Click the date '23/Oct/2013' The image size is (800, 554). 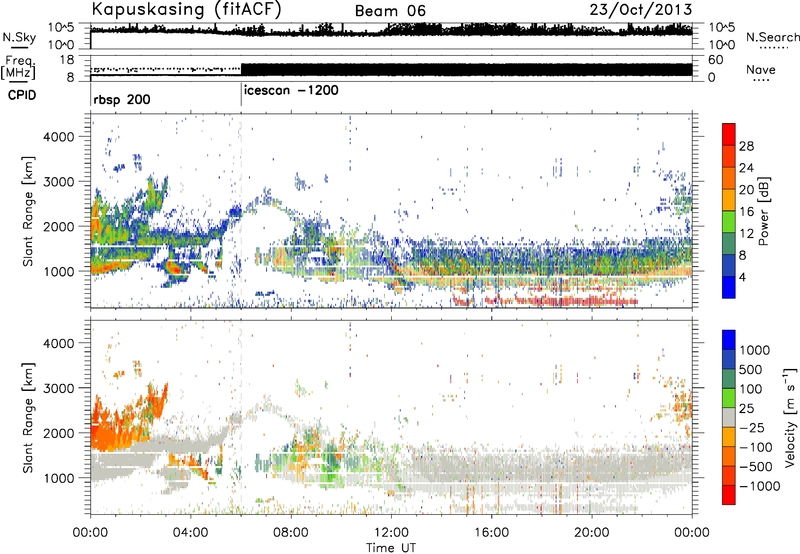(x=641, y=10)
